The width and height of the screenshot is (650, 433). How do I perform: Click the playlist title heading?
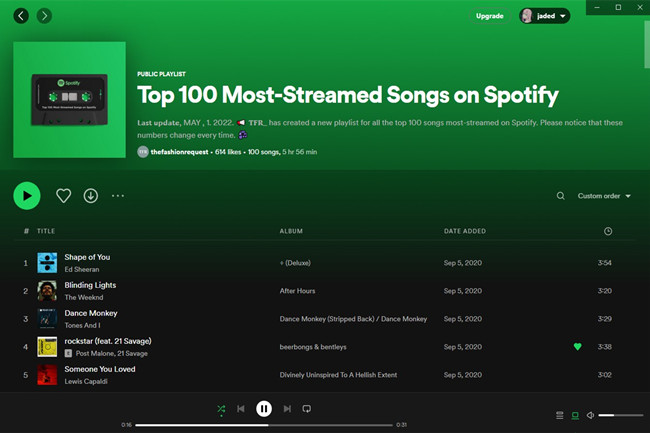[348, 95]
